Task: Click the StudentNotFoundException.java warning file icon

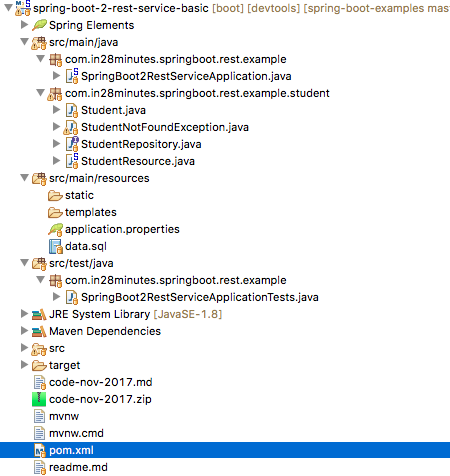Action: click(71, 128)
